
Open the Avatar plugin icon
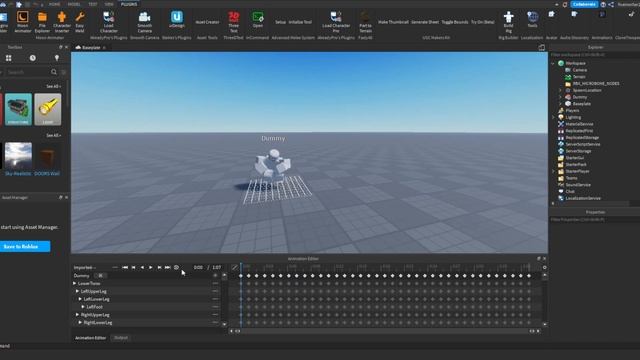pyautogui.click(x=551, y=14)
